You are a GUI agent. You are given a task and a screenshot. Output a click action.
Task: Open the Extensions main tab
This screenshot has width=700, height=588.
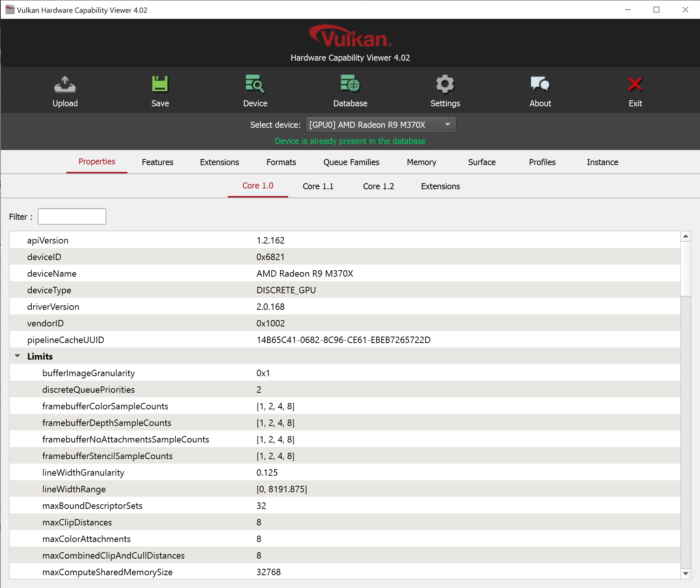tap(220, 162)
